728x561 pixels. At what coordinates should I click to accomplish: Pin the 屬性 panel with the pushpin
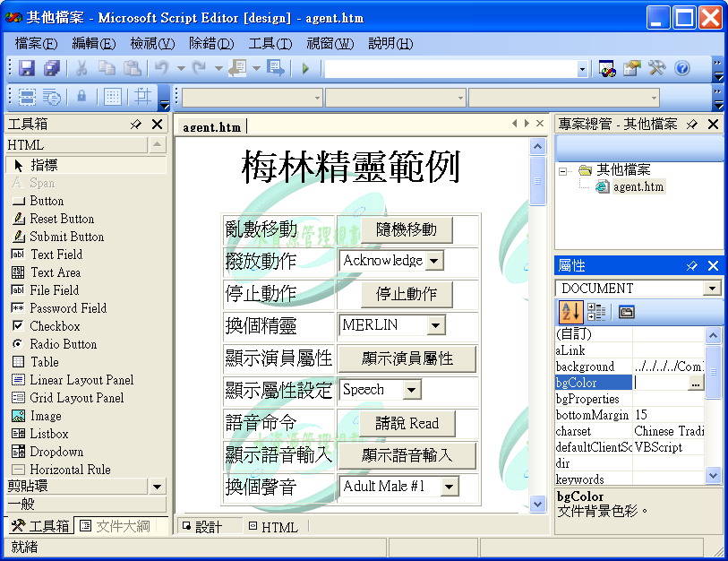[692, 266]
